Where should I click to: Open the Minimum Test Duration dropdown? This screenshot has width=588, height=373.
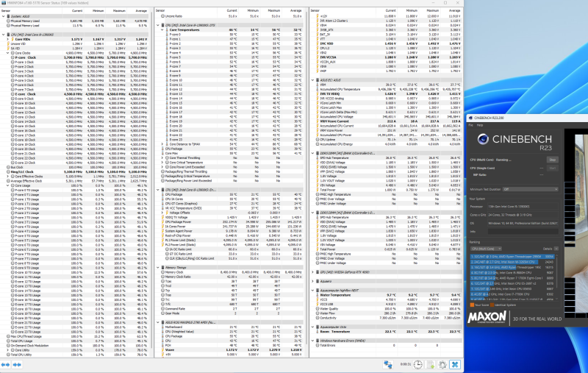click(x=530, y=190)
